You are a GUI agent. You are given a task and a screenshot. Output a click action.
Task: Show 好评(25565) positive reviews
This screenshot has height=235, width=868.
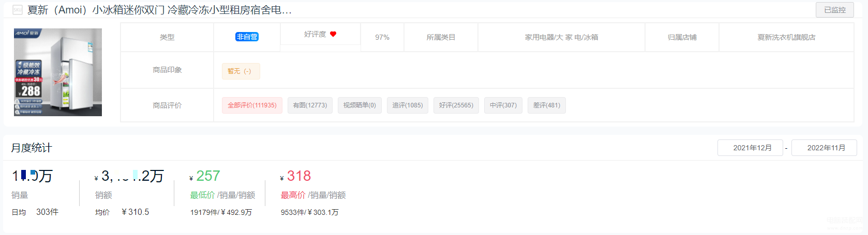coord(456,105)
